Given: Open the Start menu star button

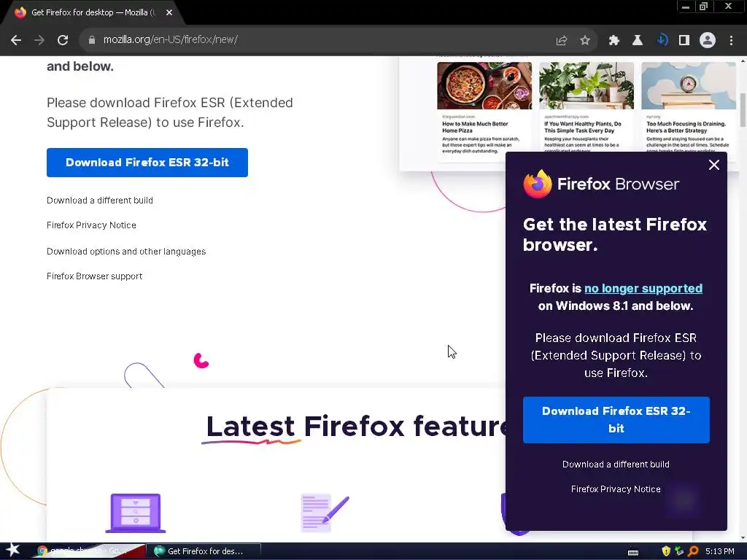Looking at the screenshot, I should tap(13, 550).
